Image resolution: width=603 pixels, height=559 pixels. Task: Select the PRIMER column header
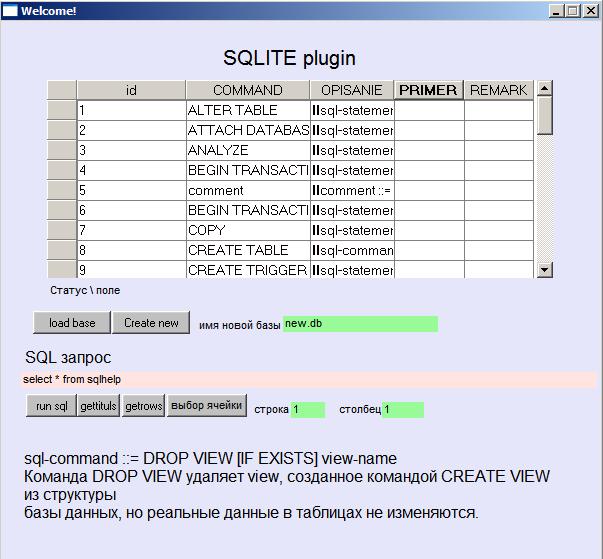click(429, 90)
